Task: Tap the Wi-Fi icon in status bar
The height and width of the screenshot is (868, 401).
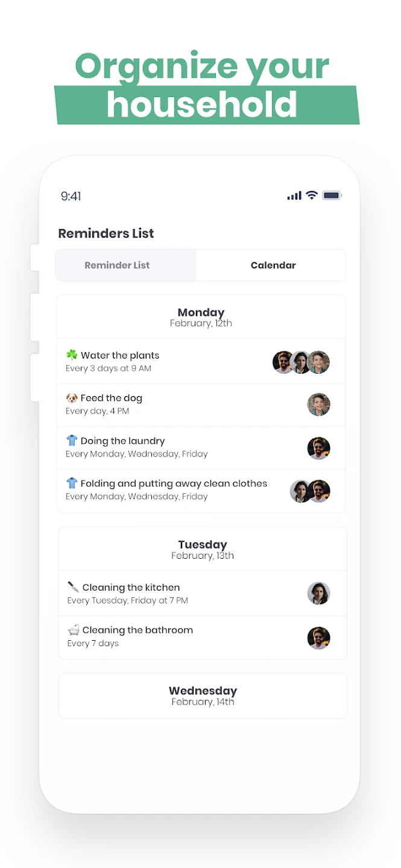Action: [312, 195]
